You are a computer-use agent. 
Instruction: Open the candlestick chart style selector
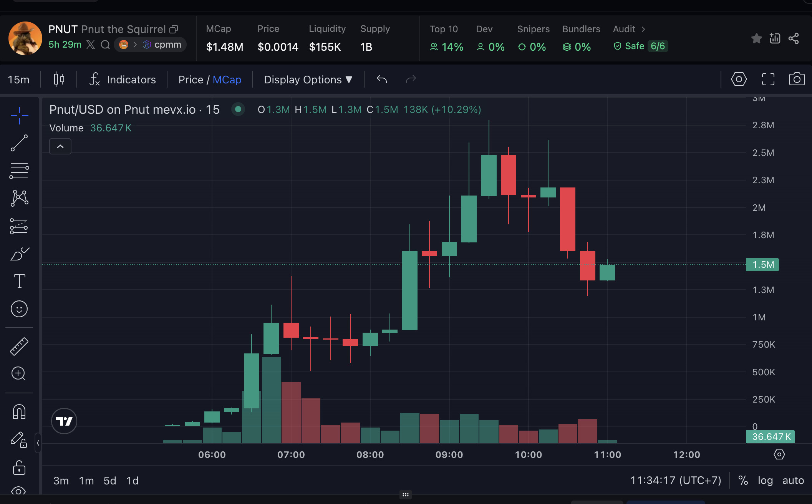pos(59,80)
